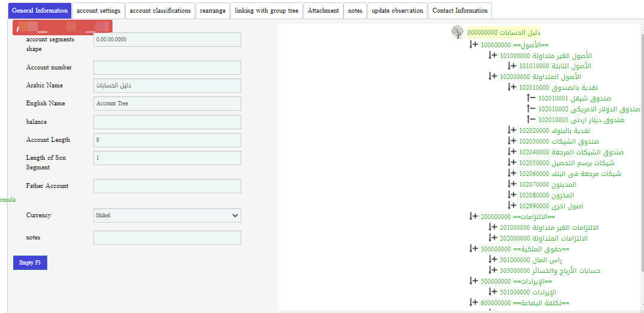The height and width of the screenshot is (313, 644).
Task: Click the arrow icon beside صندوق شيقل 102010001
Action: pyautogui.click(x=531, y=98)
